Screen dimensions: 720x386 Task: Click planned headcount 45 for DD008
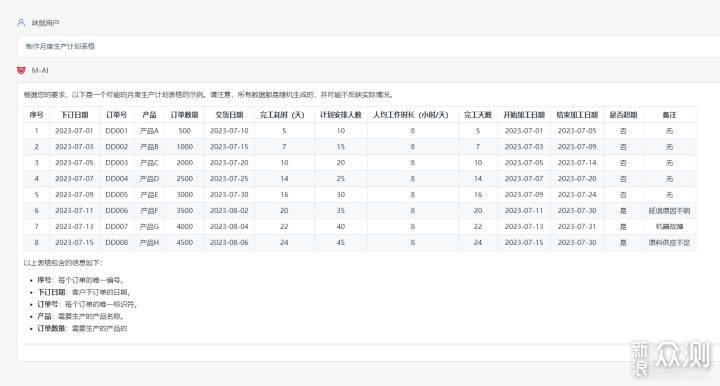click(x=341, y=242)
